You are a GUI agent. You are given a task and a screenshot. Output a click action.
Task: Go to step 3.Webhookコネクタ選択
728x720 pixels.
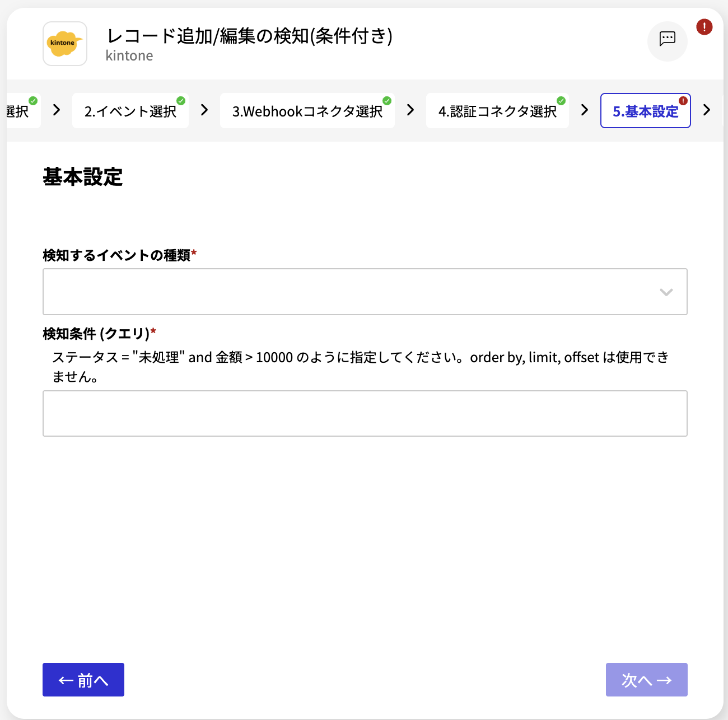point(307,111)
